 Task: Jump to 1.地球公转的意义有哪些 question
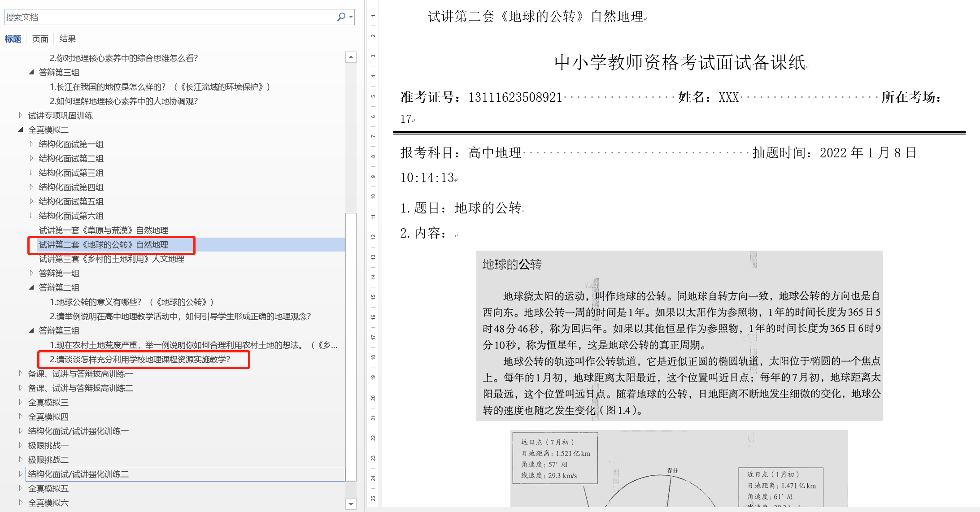pyautogui.click(x=131, y=302)
